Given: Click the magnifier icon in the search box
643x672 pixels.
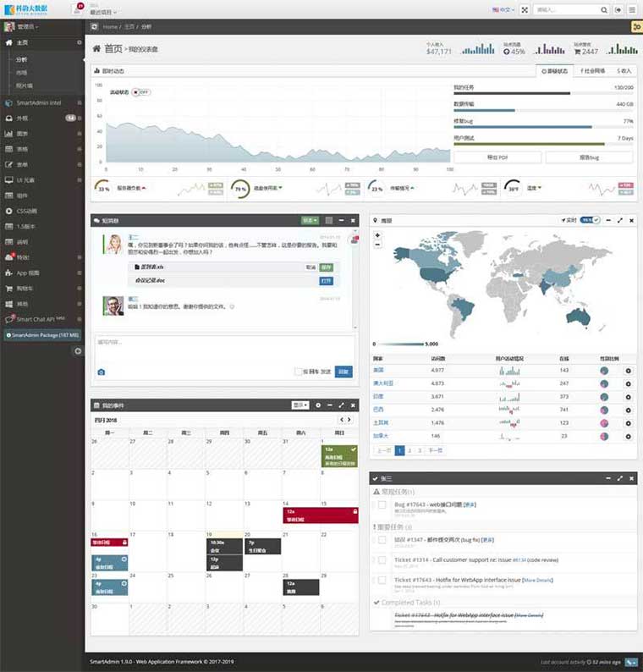Looking at the screenshot, I should 603,10.
